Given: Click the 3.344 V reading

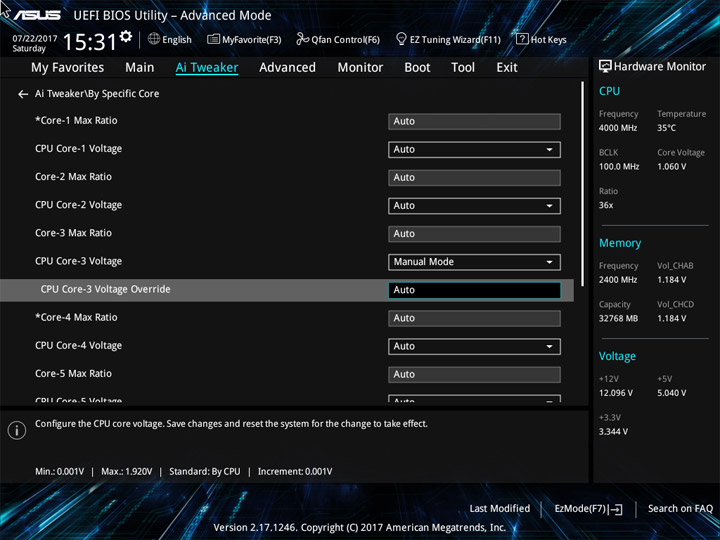Looking at the screenshot, I should pos(613,432).
